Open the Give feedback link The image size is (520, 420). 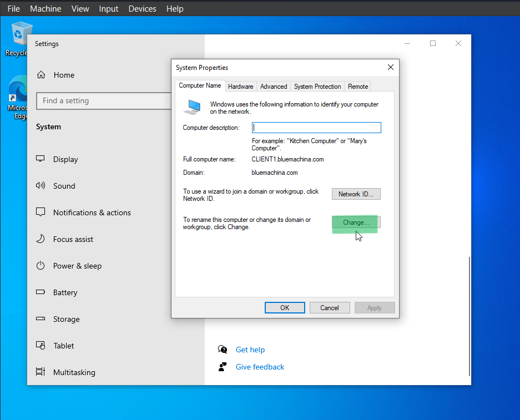click(x=260, y=367)
